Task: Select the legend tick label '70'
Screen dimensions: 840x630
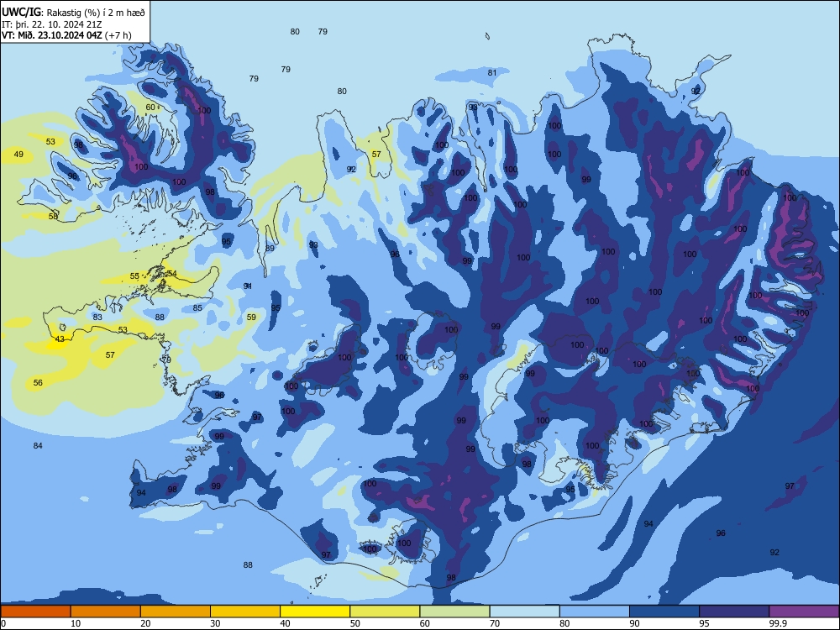Action: click(495, 623)
